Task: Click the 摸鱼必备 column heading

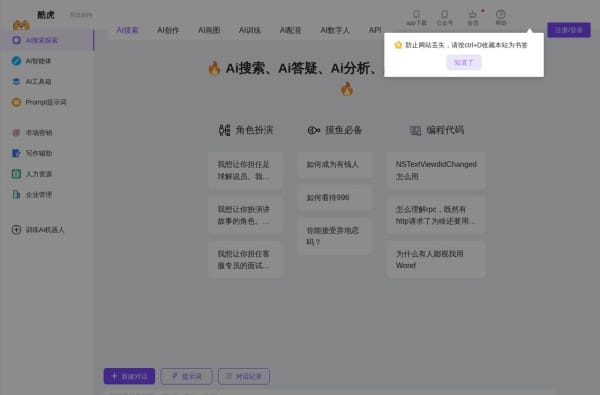Action: click(344, 130)
